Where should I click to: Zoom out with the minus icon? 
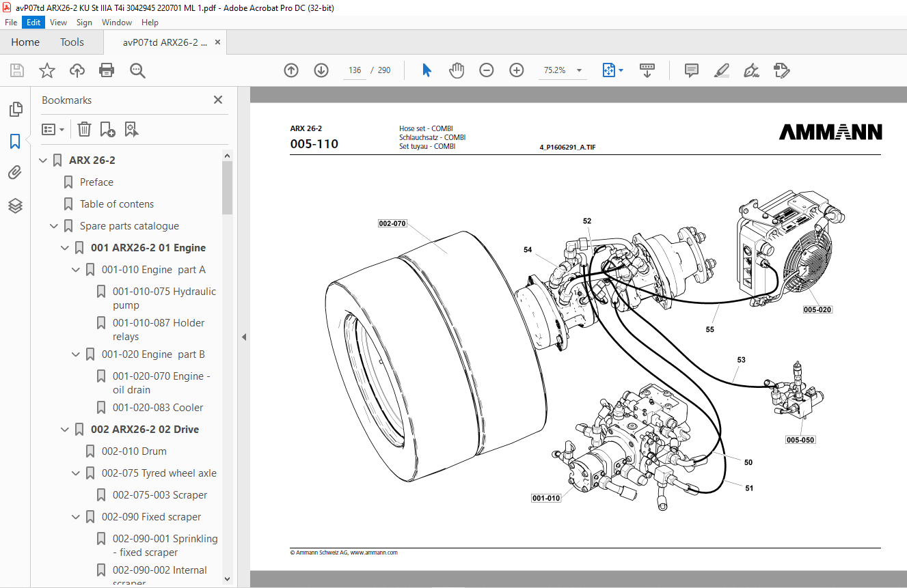[x=487, y=70]
